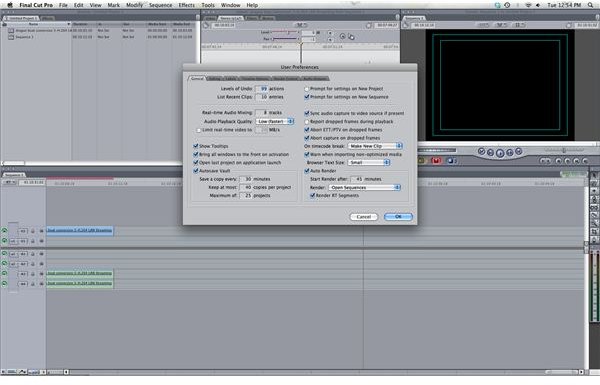The width and height of the screenshot is (600, 385).
Task: Open the Effects menu in menu bar
Action: pos(186,5)
